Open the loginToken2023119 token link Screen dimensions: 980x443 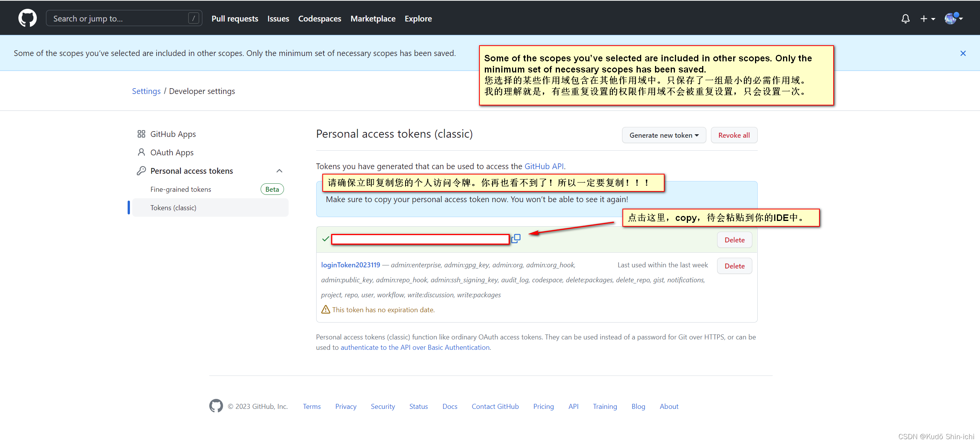(x=350, y=265)
